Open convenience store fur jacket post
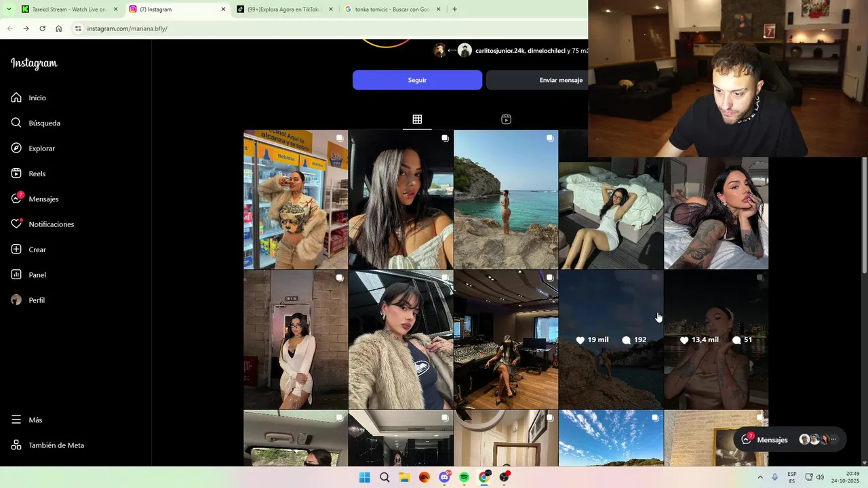This screenshot has width=868, height=488. tap(296, 199)
